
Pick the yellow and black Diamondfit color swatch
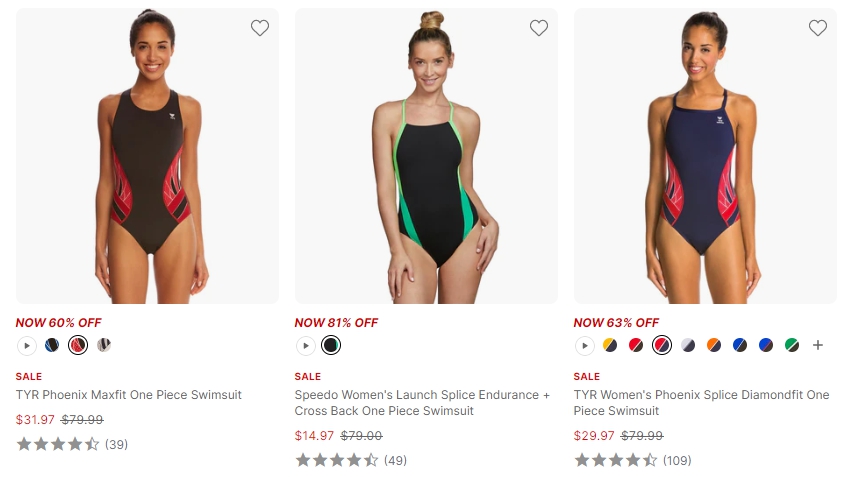coord(610,346)
